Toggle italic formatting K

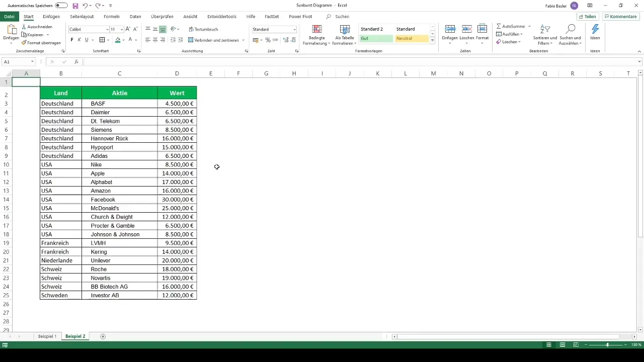[x=79, y=40]
